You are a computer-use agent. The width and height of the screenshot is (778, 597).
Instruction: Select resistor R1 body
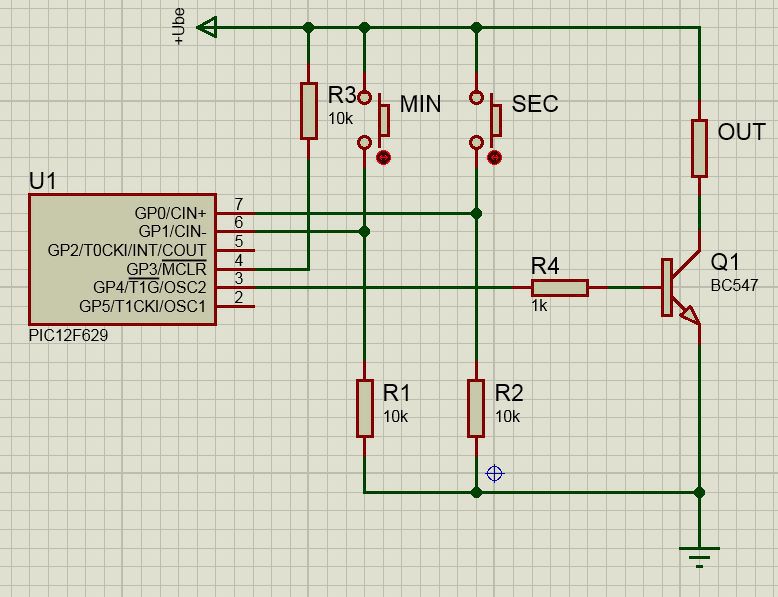pos(365,408)
